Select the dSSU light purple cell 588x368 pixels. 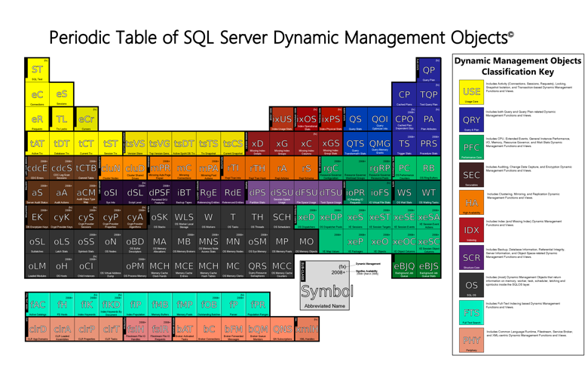point(282,193)
